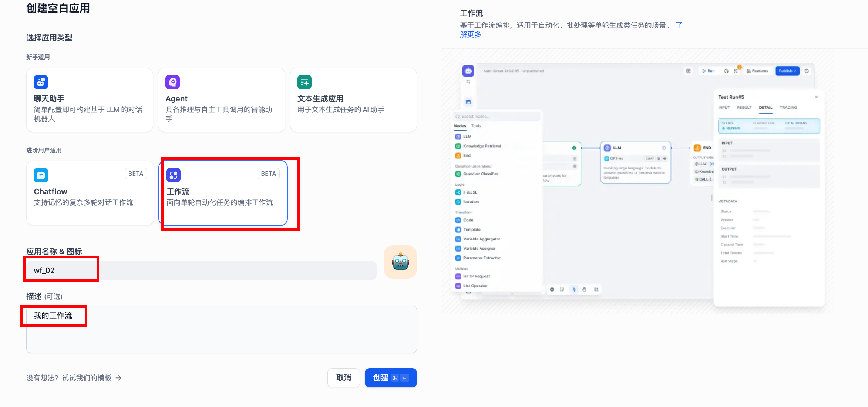
Task: Click the green 文本生成应用 icon
Action: [305, 82]
